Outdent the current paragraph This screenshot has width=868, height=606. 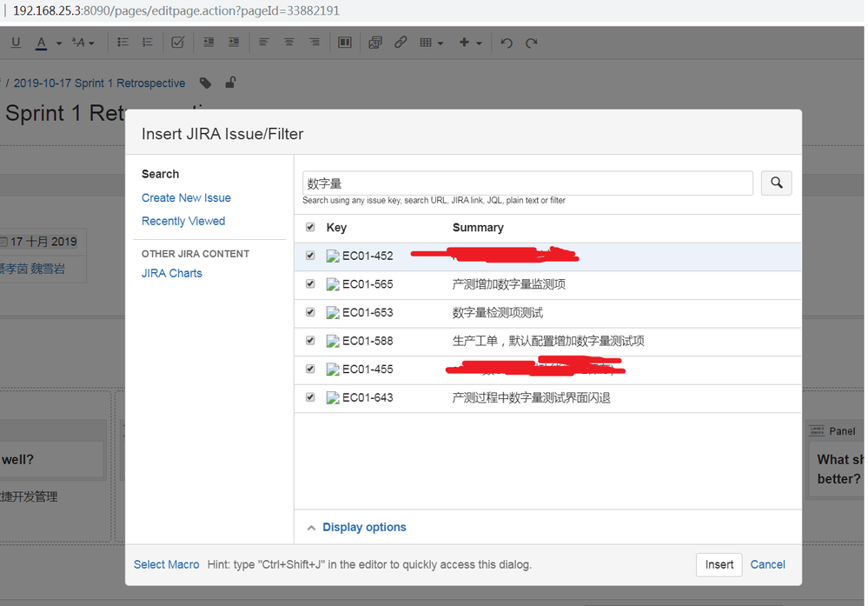pos(209,43)
